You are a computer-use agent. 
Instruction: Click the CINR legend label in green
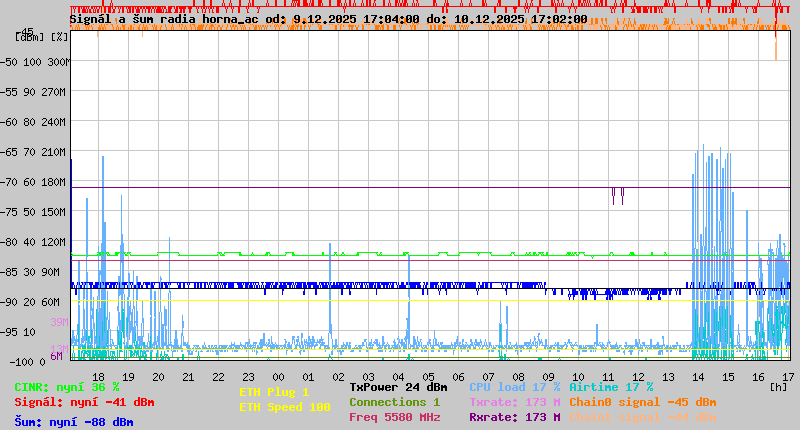[67, 387]
